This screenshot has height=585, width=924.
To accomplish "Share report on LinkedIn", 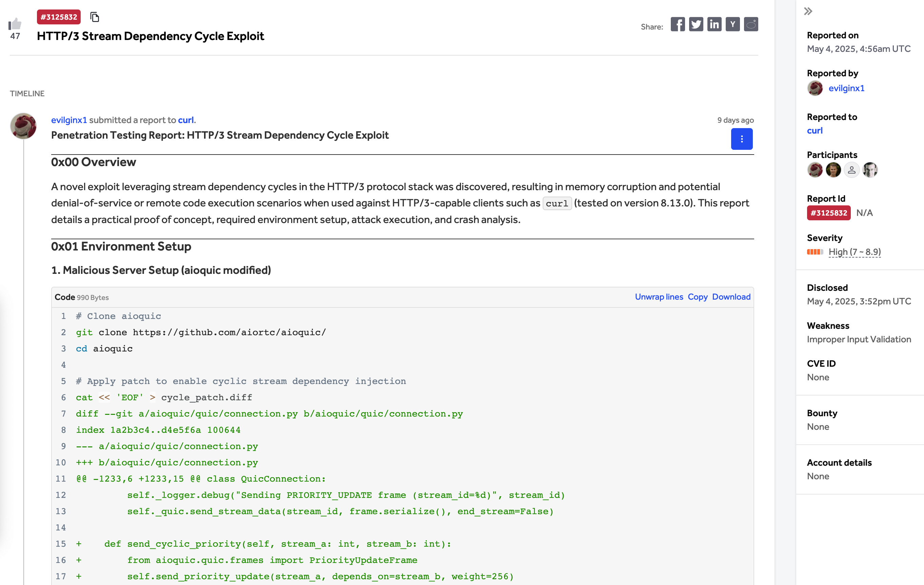I will pos(714,24).
